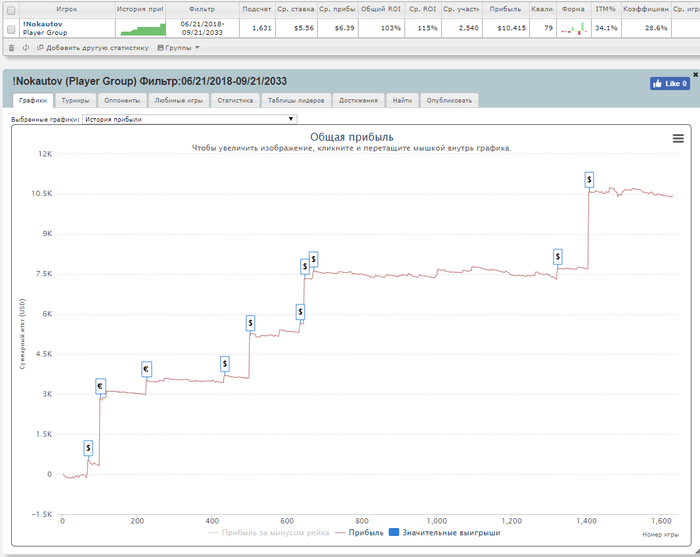Click the average entrants value 2,540
The width and height of the screenshot is (700, 557).
pos(469,28)
